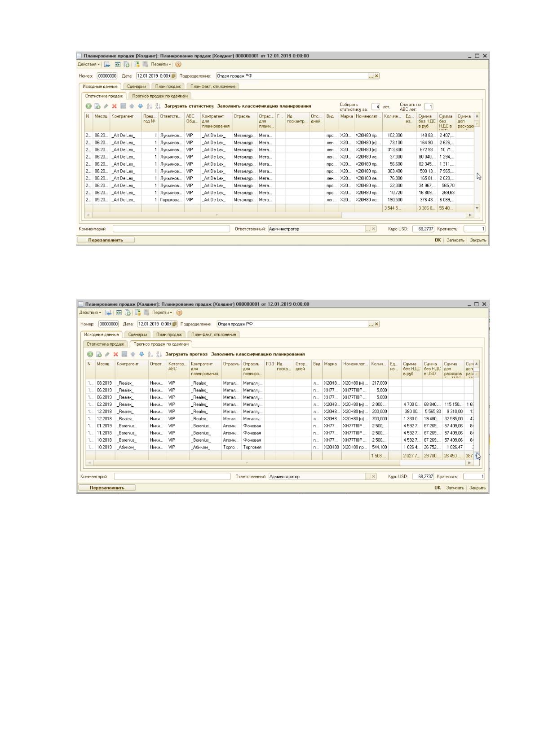Screen dimensions: 535x756
Task: Open Подразделение selection button in statistics window
Action: tap(371, 76)
